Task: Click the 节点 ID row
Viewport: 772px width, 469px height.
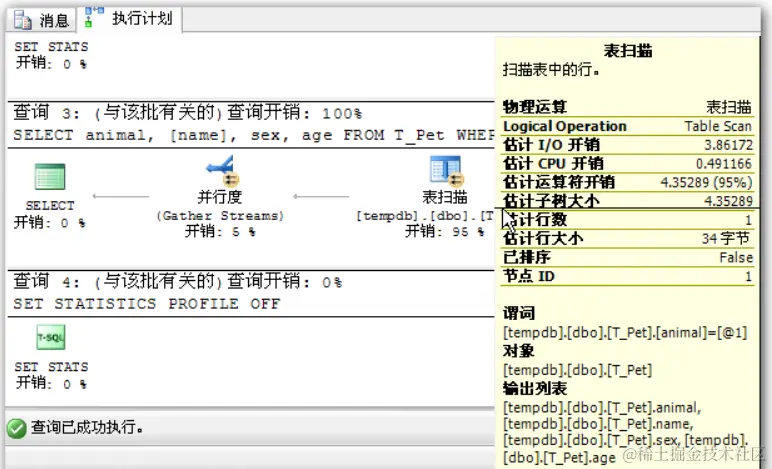Action: [627, 276]
